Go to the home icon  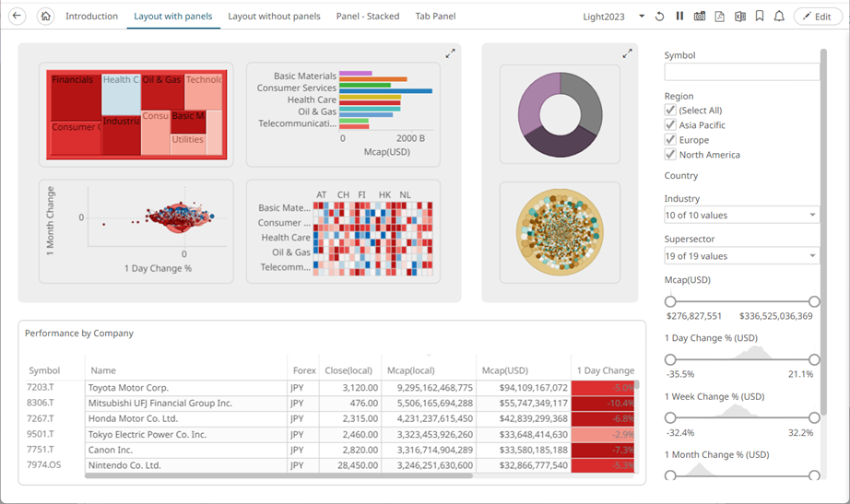click(45, 17)
